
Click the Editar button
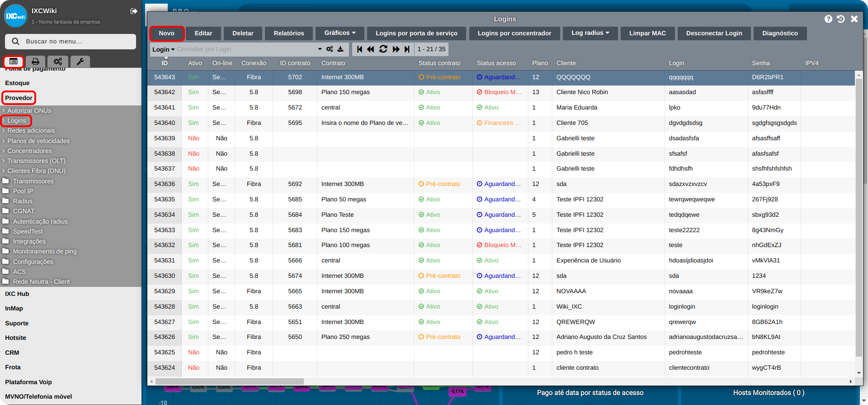click(203, 33)
